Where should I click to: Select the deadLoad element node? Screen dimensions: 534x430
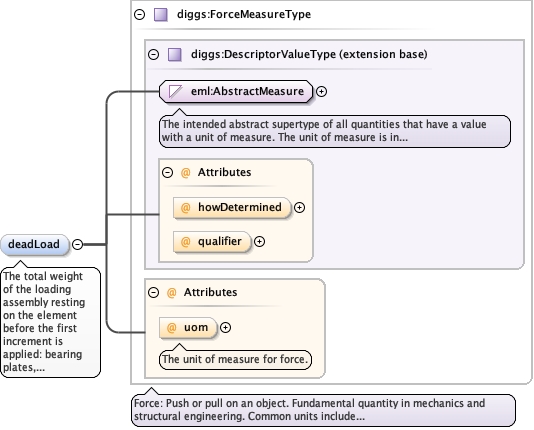coord(35,244)
